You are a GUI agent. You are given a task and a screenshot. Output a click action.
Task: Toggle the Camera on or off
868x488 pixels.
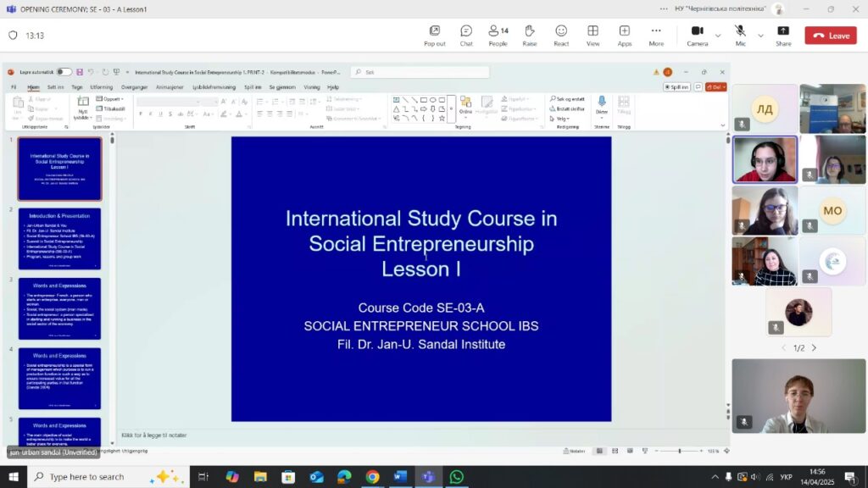698,36
